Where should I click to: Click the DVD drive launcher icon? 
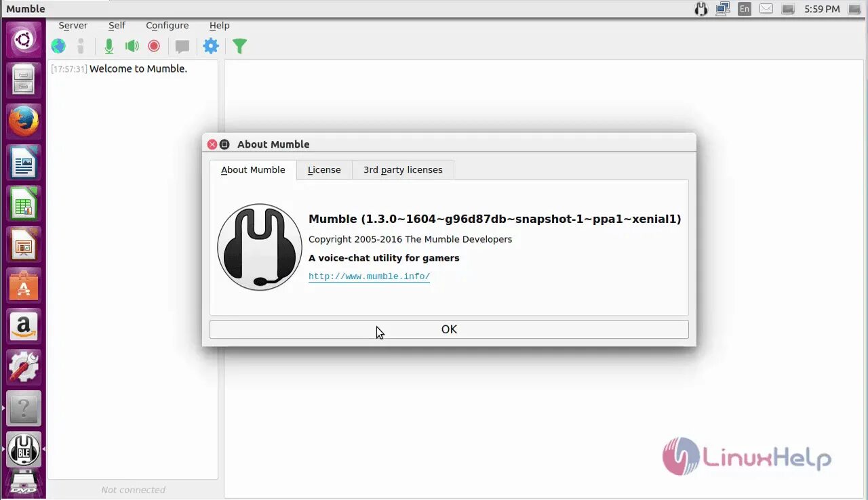(24, 484)
